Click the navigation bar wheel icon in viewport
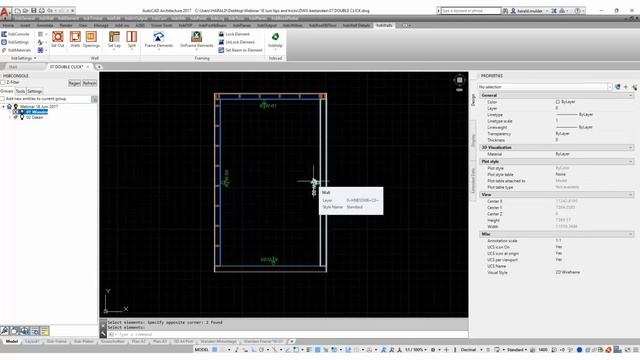 pyautogui.click(x=459, y=80)
